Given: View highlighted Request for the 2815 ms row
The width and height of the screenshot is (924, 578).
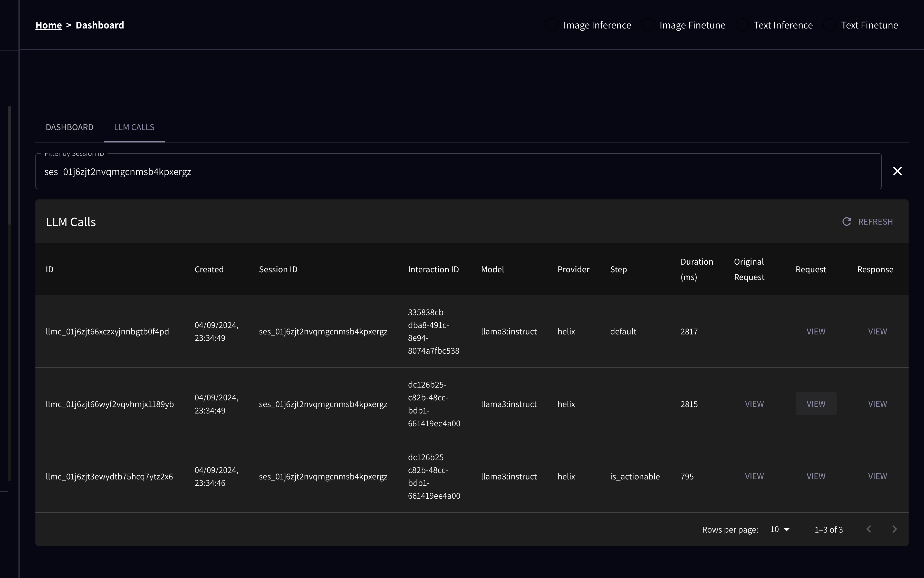Looking at the screenshot, I should click(x=816, y=404).
